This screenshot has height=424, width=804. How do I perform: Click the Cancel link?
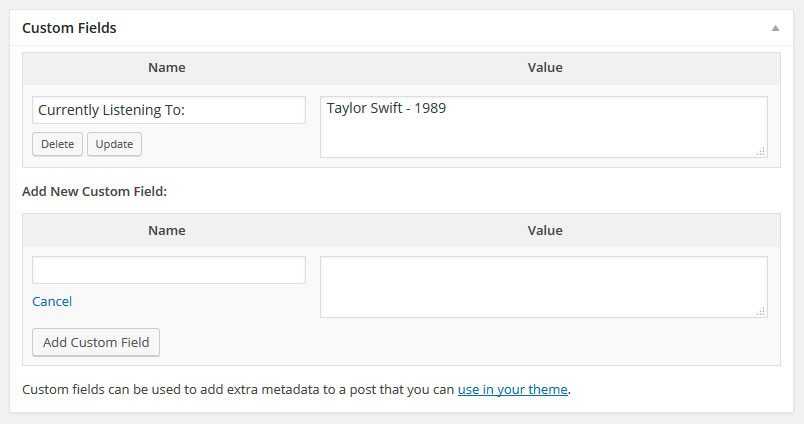point(52,301)
